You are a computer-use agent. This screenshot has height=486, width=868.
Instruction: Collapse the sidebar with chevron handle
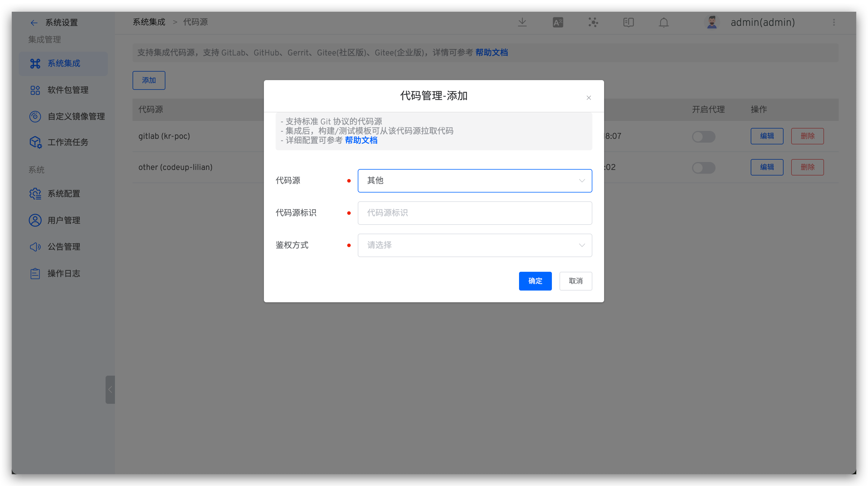point(110,389)
